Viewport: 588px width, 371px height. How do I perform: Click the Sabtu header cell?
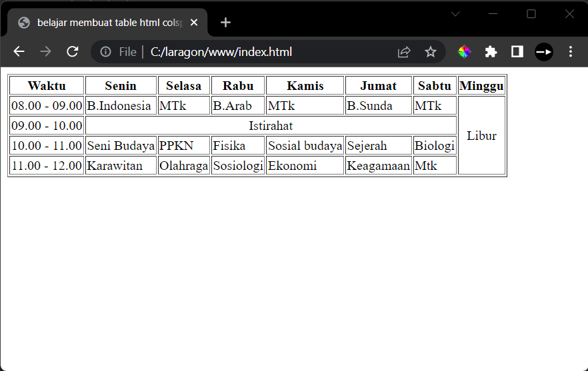[435, 85]
